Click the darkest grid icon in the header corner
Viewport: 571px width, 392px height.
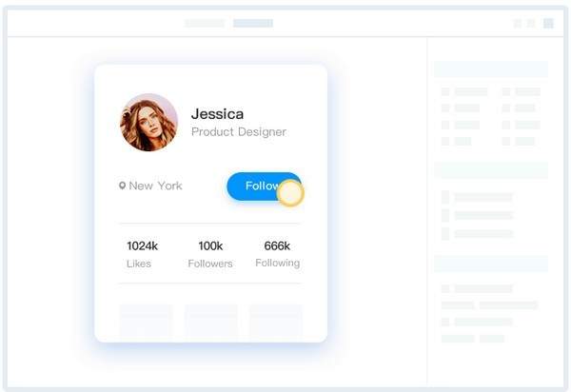548,23
